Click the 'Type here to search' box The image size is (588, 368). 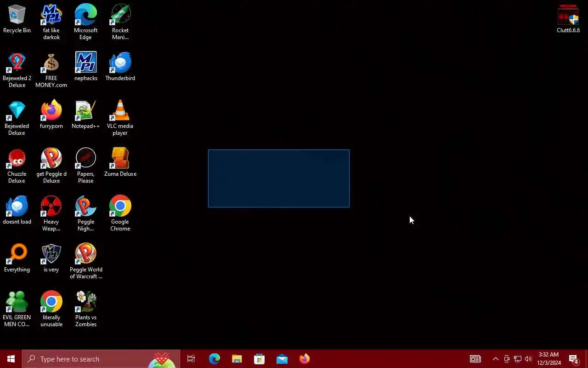coord(101,359)
